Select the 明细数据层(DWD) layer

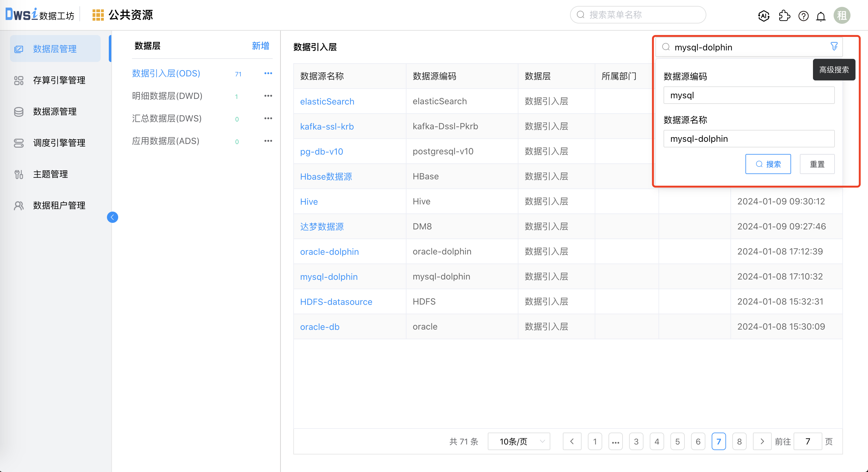tap(167, 96)
